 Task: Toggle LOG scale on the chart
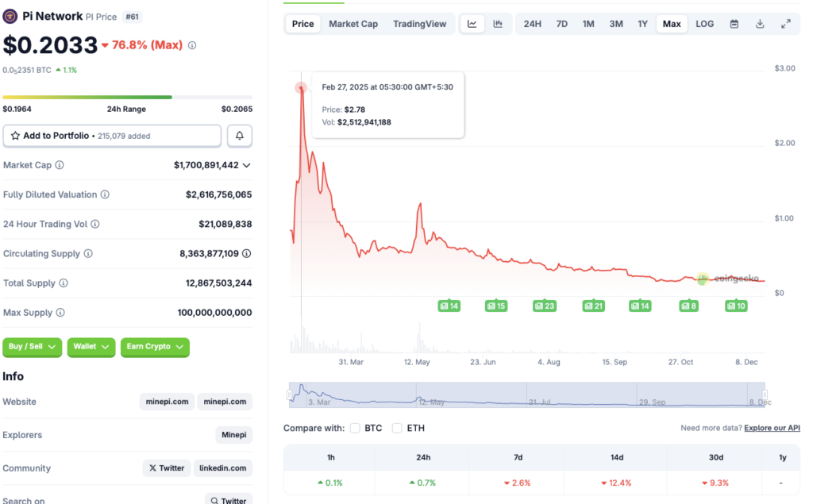click(703, 24)
